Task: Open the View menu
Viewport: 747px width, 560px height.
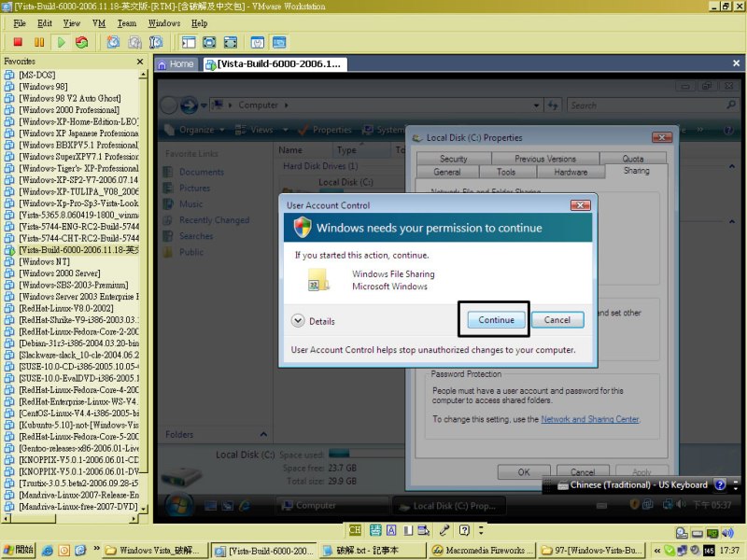Action: pos(72,23)
